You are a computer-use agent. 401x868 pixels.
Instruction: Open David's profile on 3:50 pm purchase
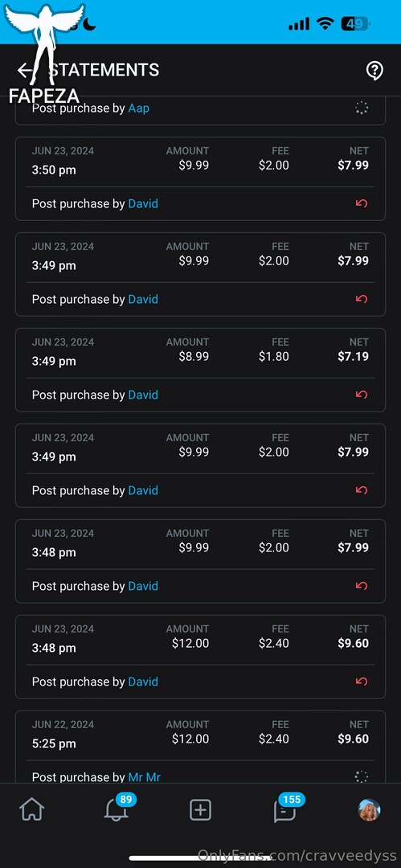click(143, 203)
